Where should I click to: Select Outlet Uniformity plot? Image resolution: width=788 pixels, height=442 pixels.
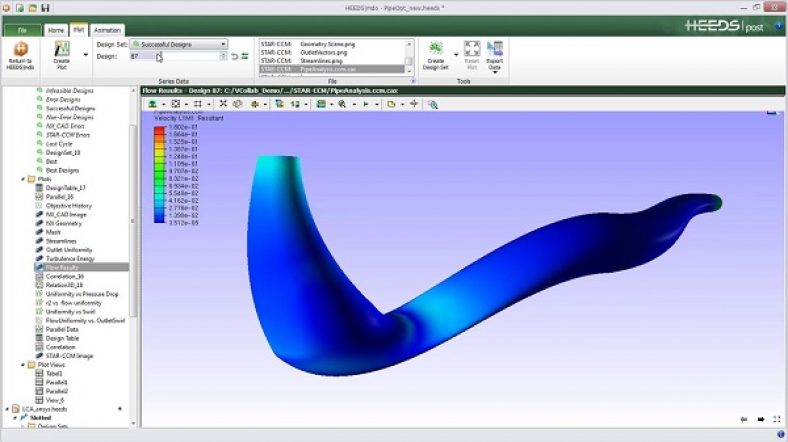(69, 250)
